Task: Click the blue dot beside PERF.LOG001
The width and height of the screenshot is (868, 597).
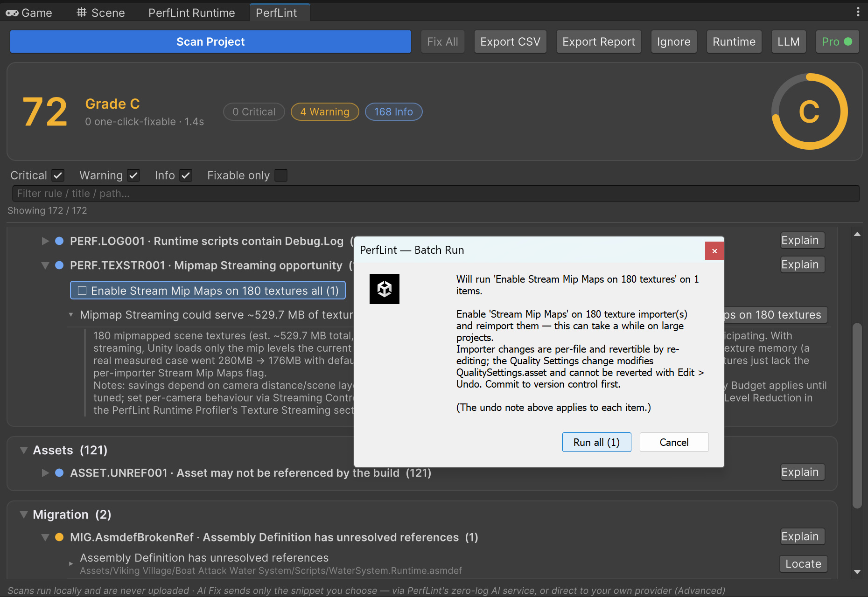Action: (59, 241)
